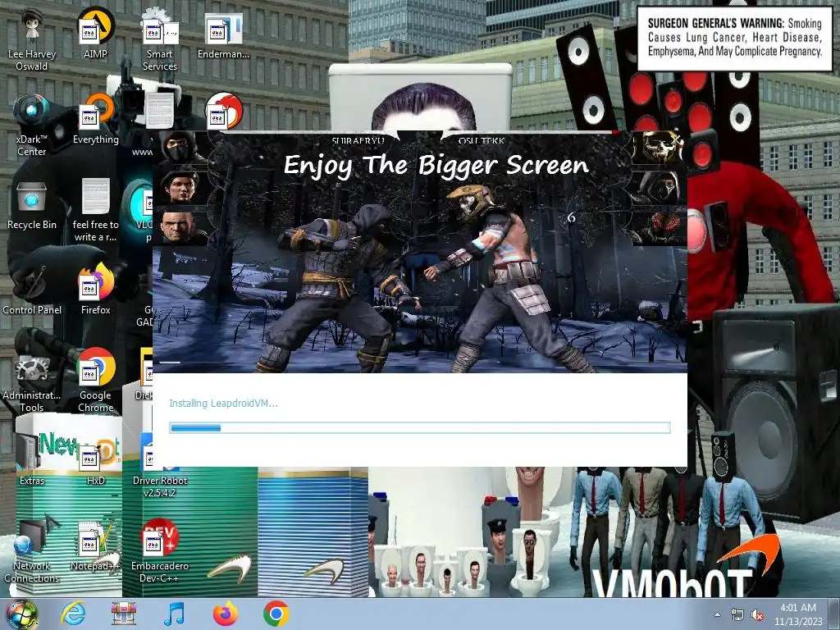Click the masked ninja portrait in the installer banner
Image resolution: width=840 pixels, height=630 pixels.
[182, 148]
